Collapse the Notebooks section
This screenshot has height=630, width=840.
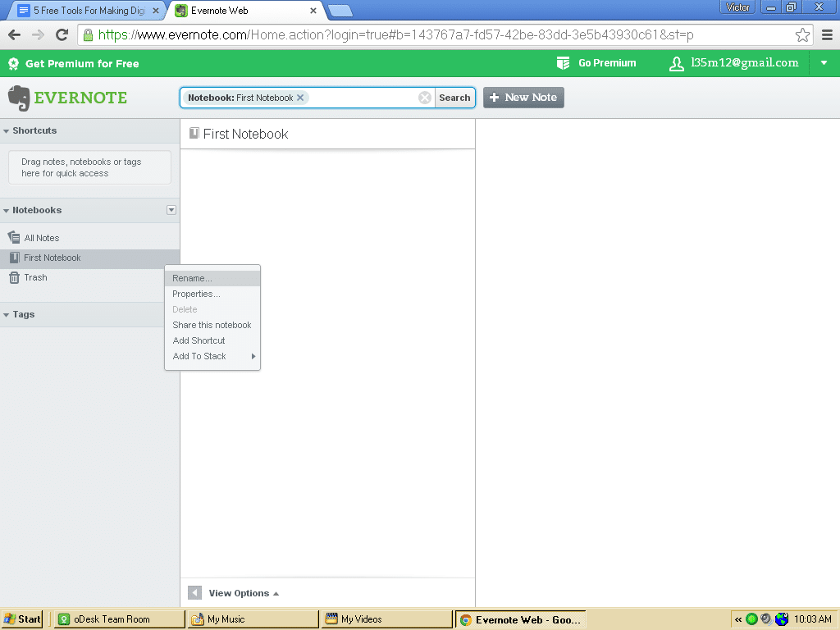click(x=7, y=211)
